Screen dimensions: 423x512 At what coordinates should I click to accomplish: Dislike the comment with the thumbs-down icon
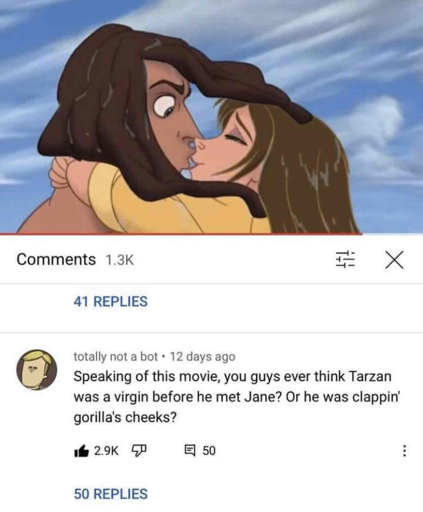[x=140, y=451]
